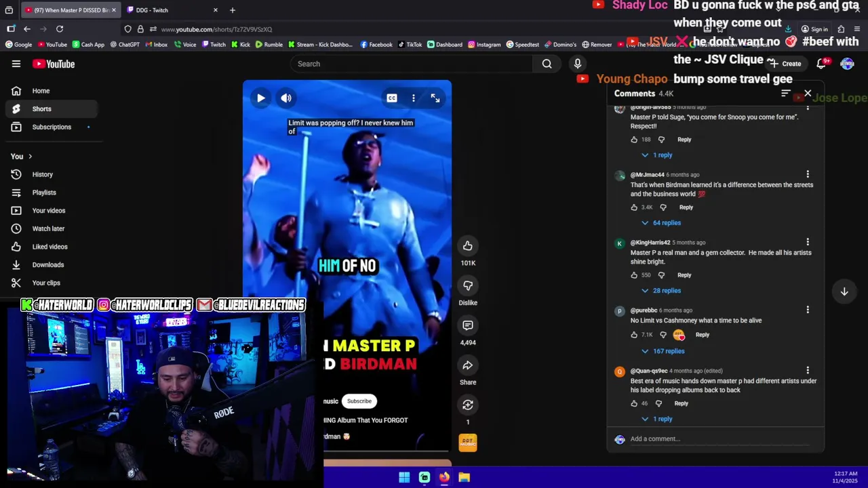Open the ChatGPT bookmark
Screen dimensions: 868x488
[x=124, y=45]
